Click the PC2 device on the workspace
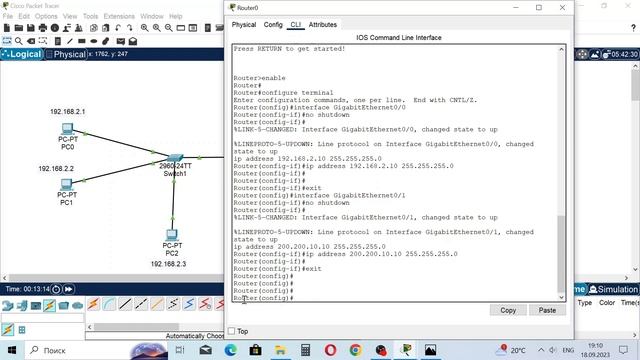The height and width of the screenshot is (360, 640). pyautogui.click(x=172, y=235)
